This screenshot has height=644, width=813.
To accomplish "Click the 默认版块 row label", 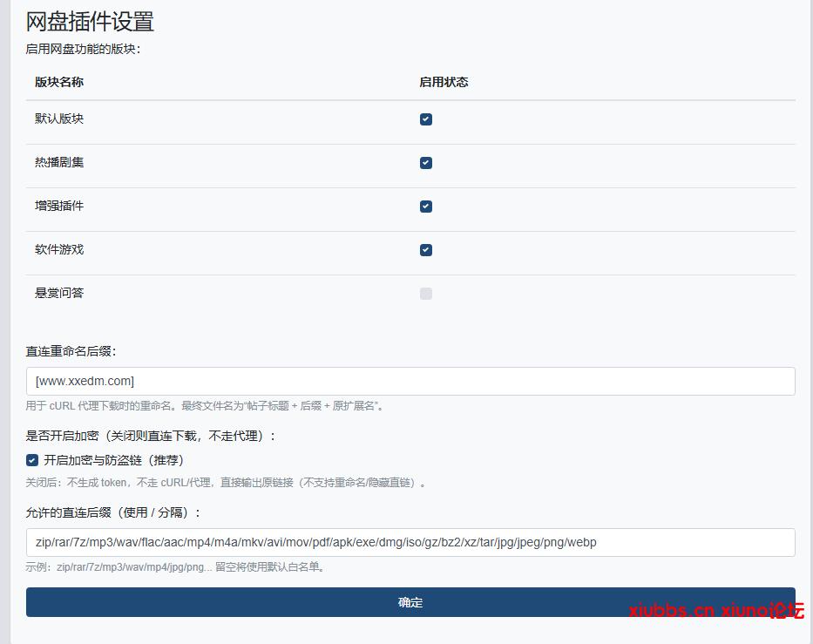I will coord(58,119).
